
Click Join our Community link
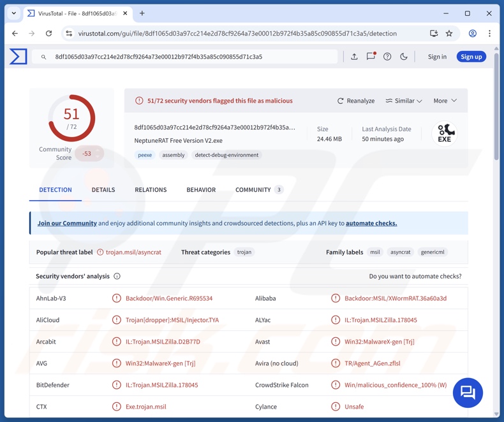[67, 223]
